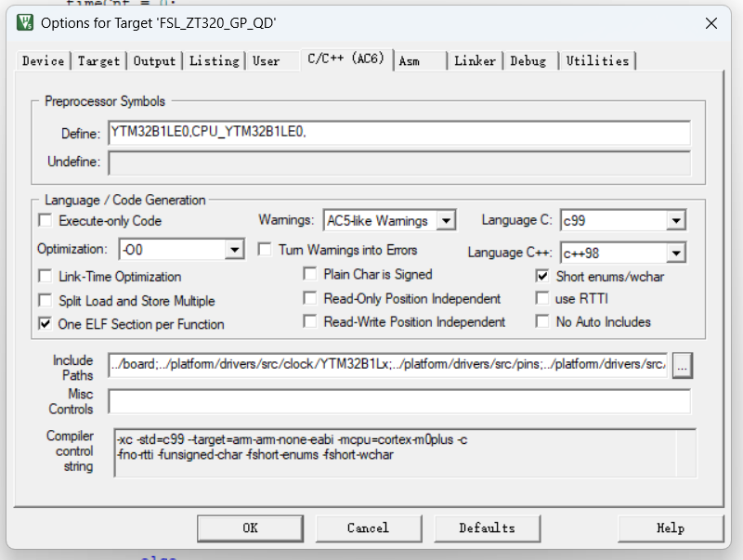
Task: Enable Turn Warnings into Errors
Action: [265, 250]
